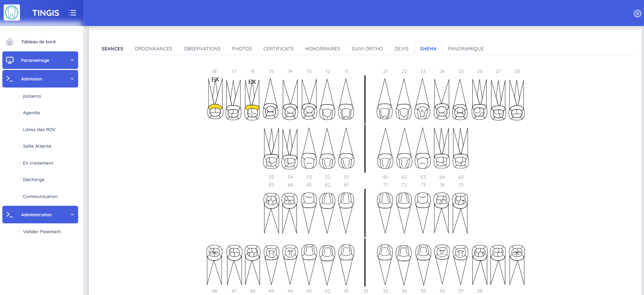Click the Tableau de bord home icon
Screen dimensions: 644x295
coord(10,42)
